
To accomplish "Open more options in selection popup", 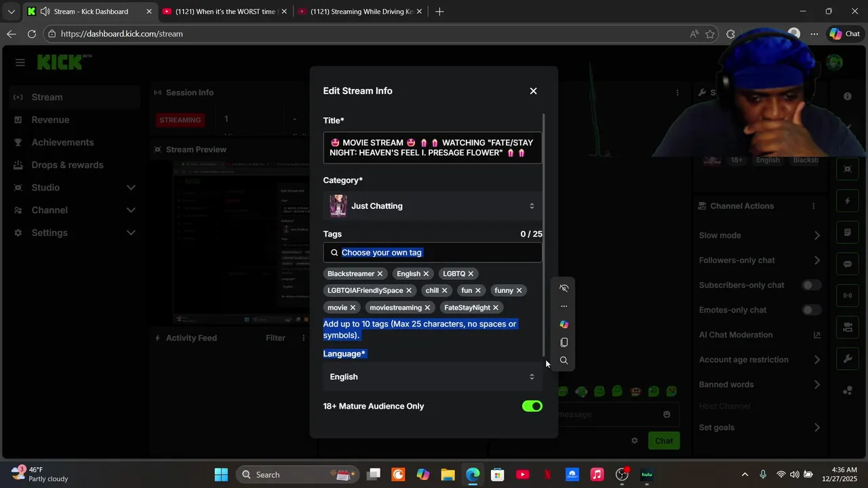I will click(564, 306).
